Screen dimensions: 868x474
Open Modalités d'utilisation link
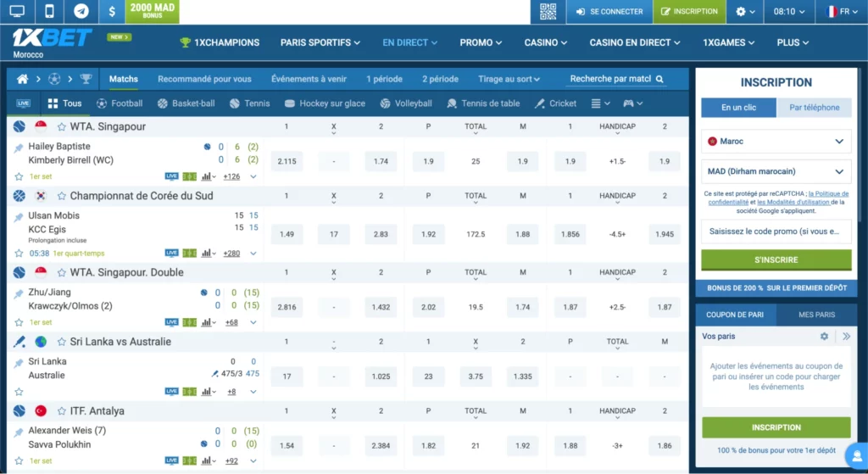point(793,202)
